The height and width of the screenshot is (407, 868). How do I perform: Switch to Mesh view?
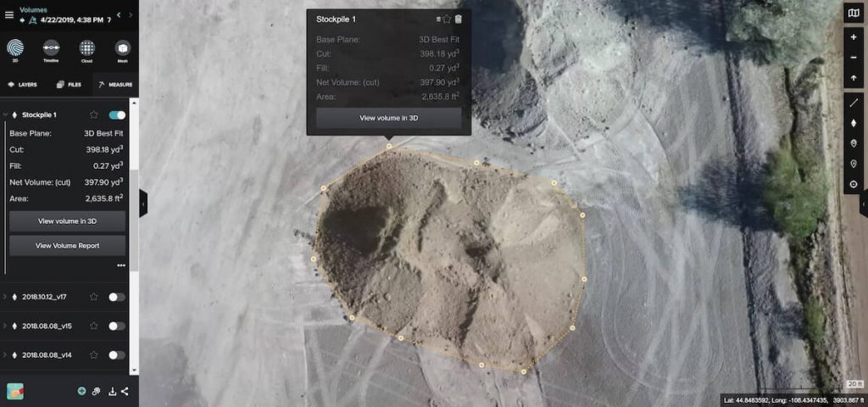click(123, 48)
